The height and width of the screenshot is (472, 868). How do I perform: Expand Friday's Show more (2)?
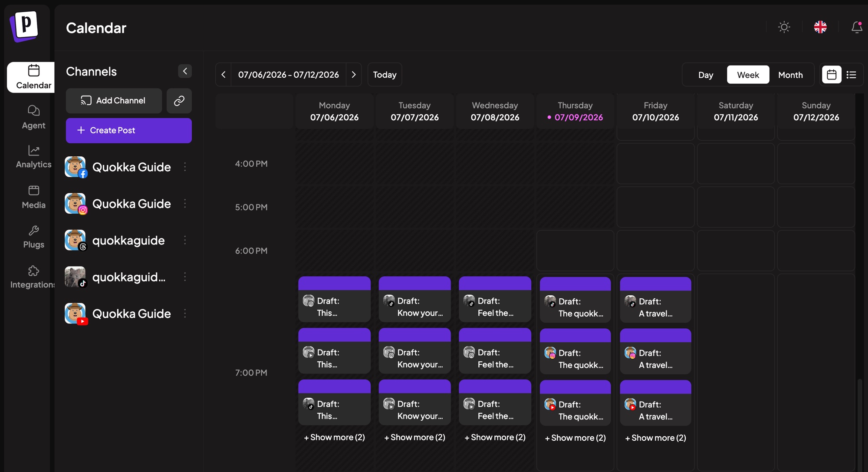pos(655,438)
